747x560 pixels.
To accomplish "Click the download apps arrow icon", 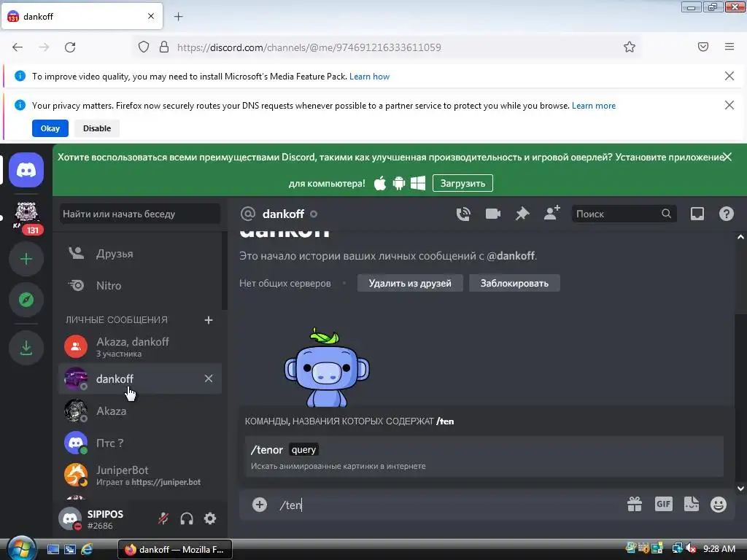I will [26, 348].
